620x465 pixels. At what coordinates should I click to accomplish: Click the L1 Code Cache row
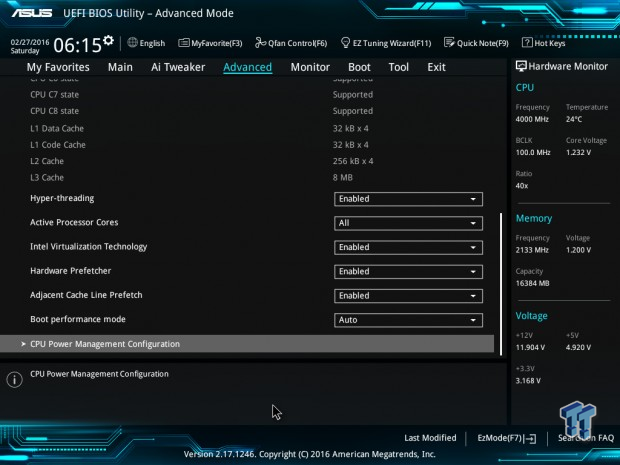[200, 145]
